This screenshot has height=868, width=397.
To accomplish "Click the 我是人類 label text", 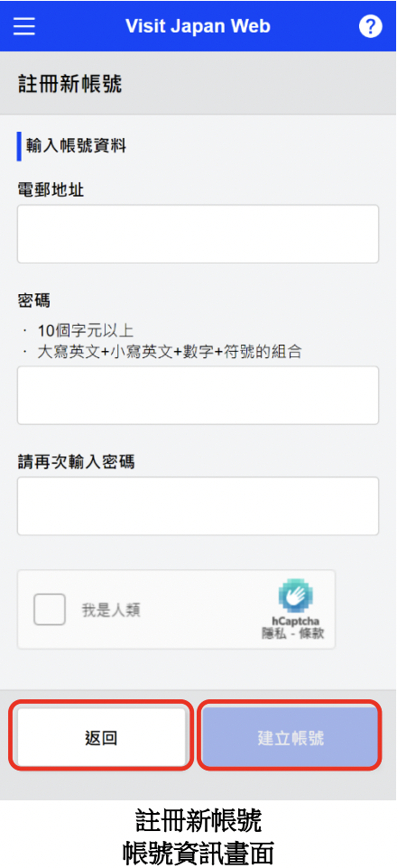I will (111, 610).
